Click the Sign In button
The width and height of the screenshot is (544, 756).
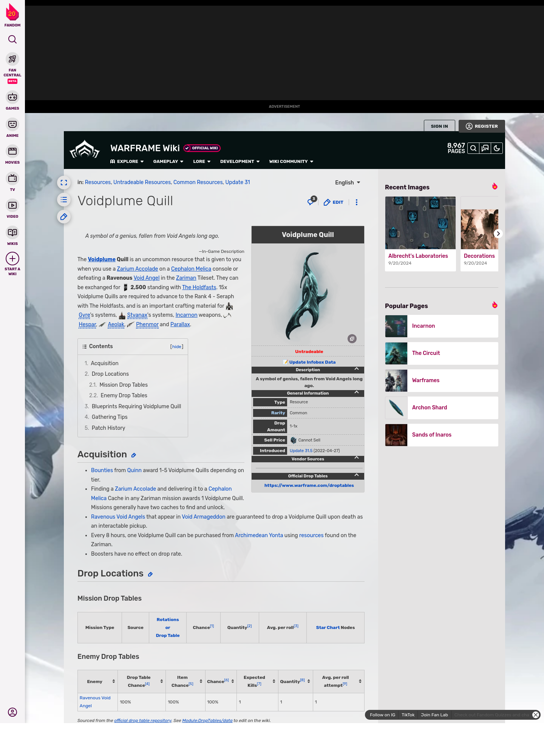tap(439, 126)
